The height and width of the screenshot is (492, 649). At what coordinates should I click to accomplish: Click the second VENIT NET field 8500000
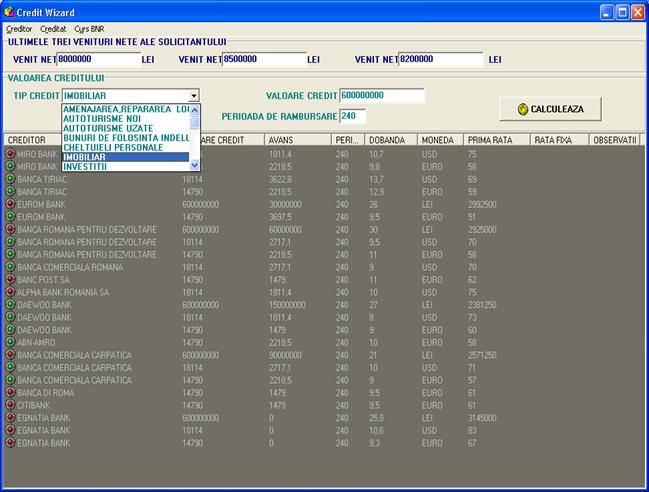(264, 59)
